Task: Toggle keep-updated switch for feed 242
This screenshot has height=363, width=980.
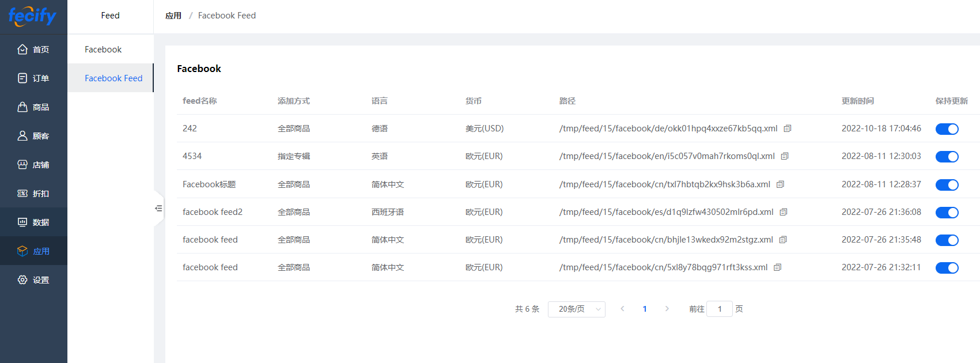Action: tap(947, 129)
